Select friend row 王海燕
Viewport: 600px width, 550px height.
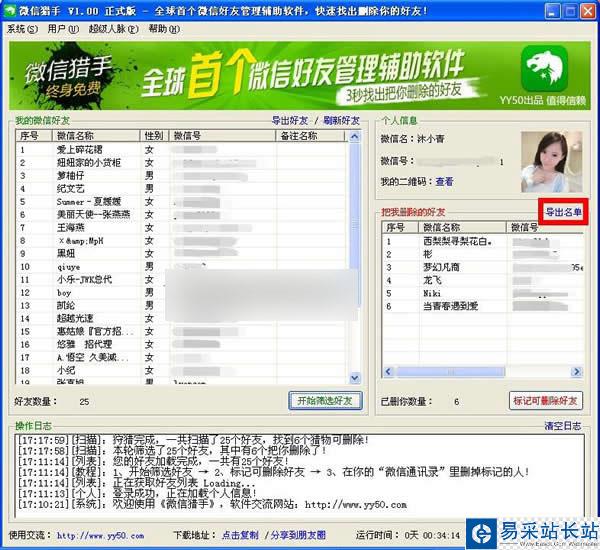[x=182, y=228]
